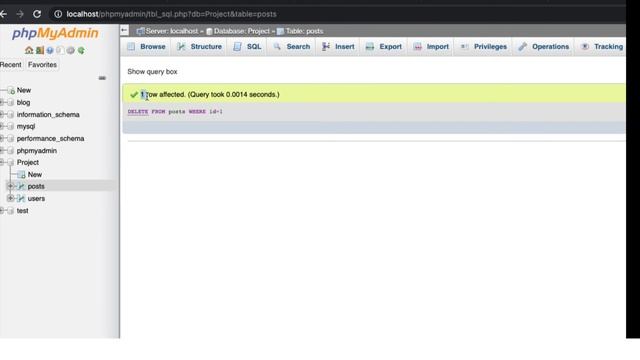Open the performance_schema database

50,138
